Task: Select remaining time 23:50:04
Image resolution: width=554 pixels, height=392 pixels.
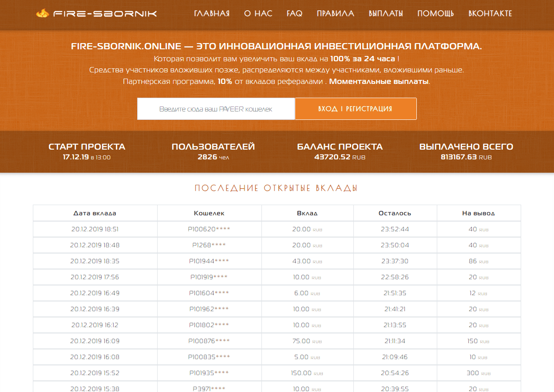Action: 395,245
